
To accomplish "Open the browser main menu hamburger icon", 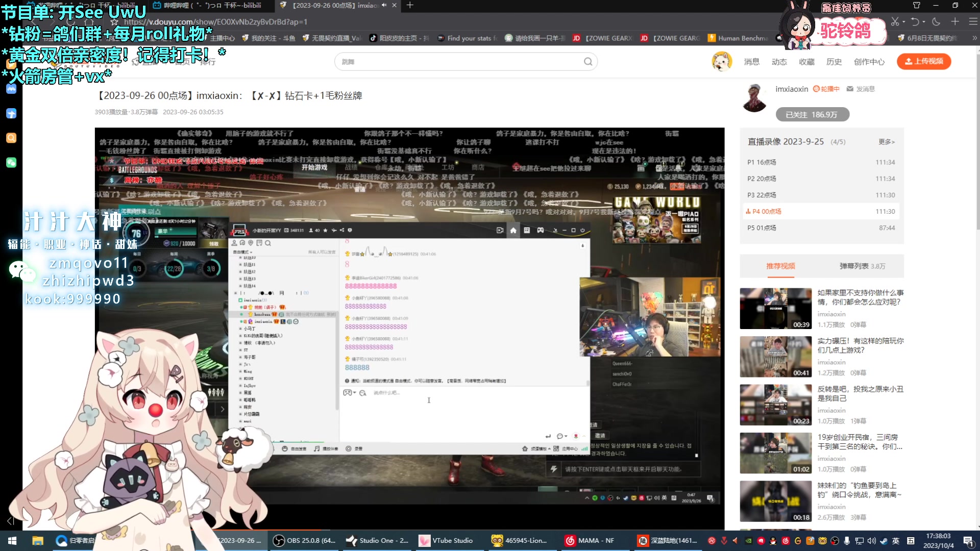I will pyautogui.click(x=973, y=21).
